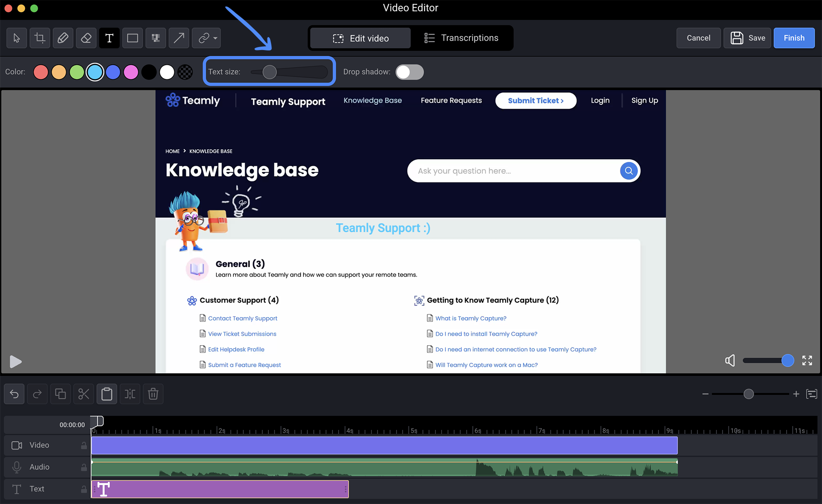The image size is (822, 504).
Task: Choose the red color swatch
Action: pos(41,72)
